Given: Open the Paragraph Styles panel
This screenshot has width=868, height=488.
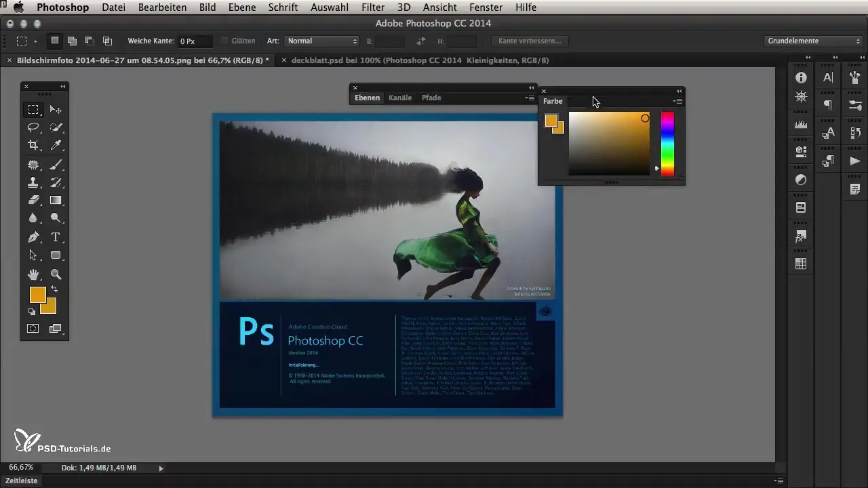Looking at the screenshot, I should click(x=828, y=161).
